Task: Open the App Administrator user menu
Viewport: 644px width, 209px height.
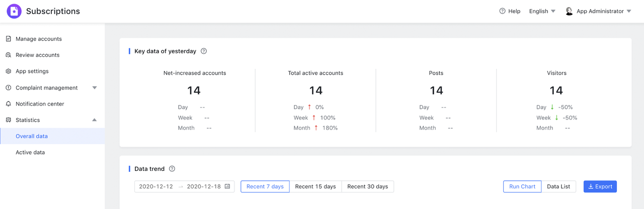Action: click(x=598, y=11)
